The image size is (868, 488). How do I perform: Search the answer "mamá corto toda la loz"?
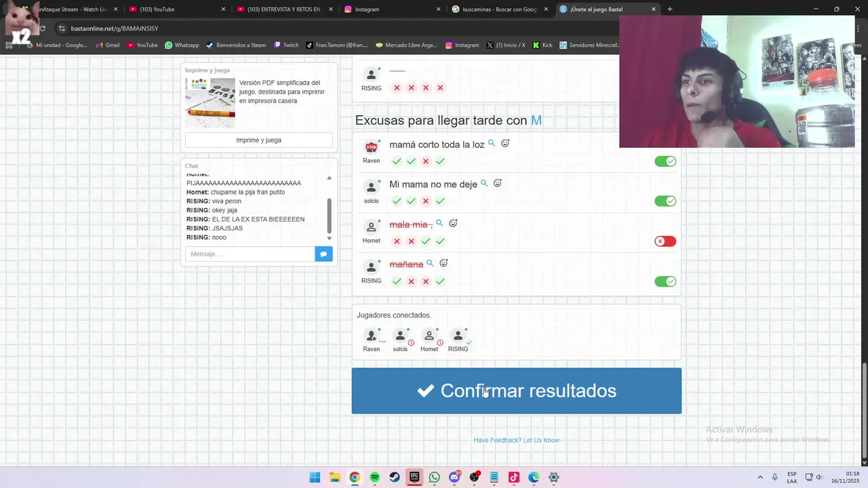click(492, 144)
